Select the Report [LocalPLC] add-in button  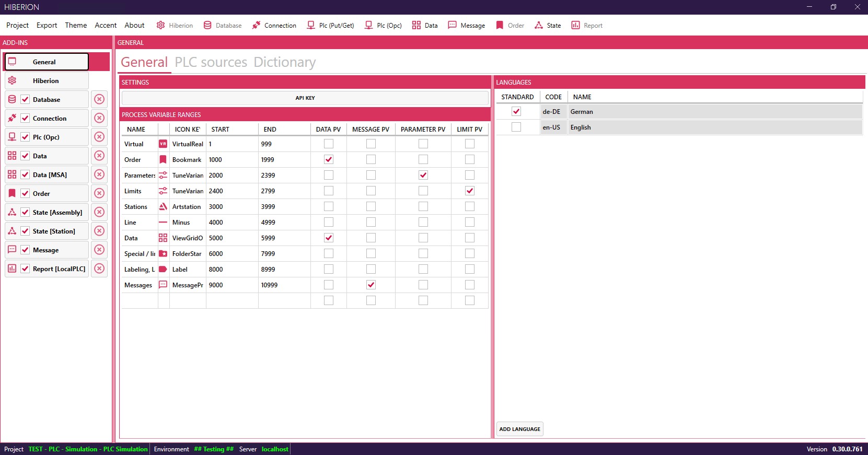pyautogui.click(x=47, y=269)
